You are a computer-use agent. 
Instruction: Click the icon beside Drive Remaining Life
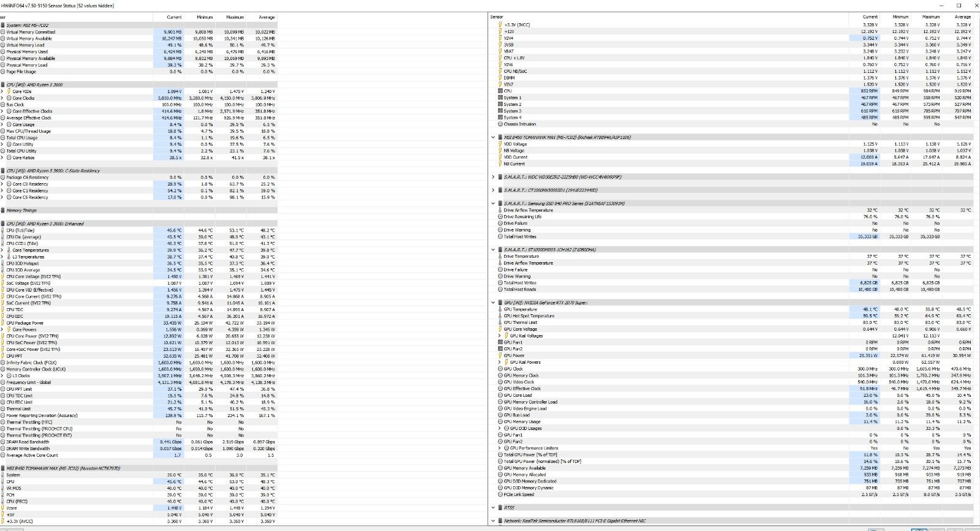pos(500,217)
